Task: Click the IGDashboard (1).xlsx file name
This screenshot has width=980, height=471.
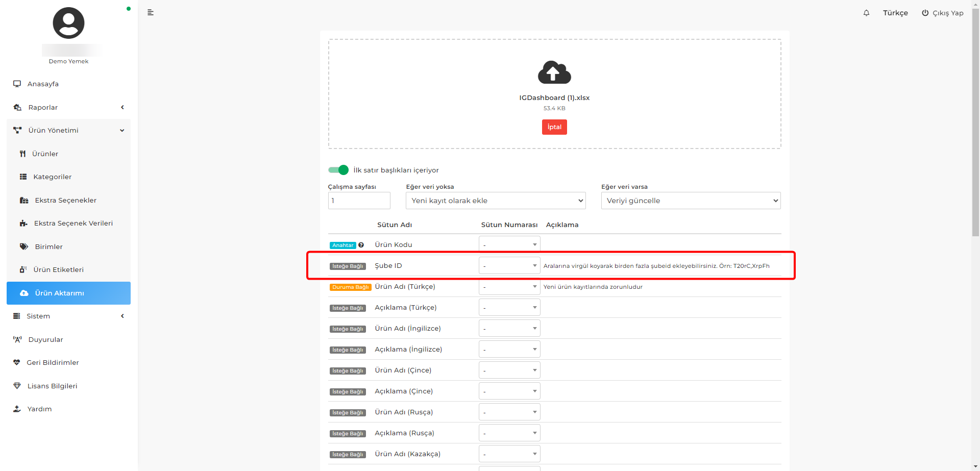Action: pyautogui.click(x=554, y=97)
